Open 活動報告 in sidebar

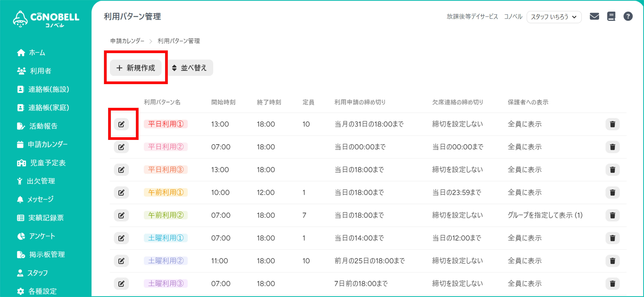(37, 126)
